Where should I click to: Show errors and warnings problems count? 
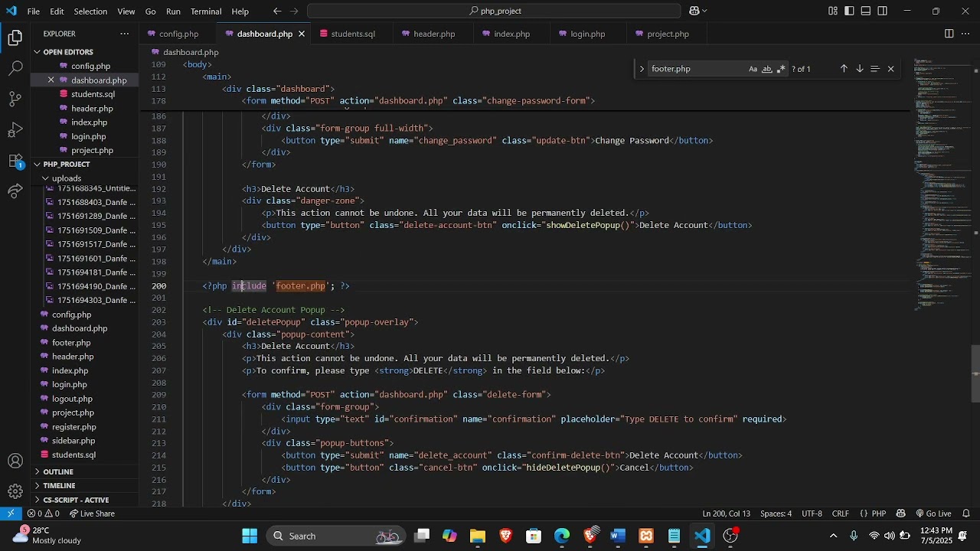point(42,514)
